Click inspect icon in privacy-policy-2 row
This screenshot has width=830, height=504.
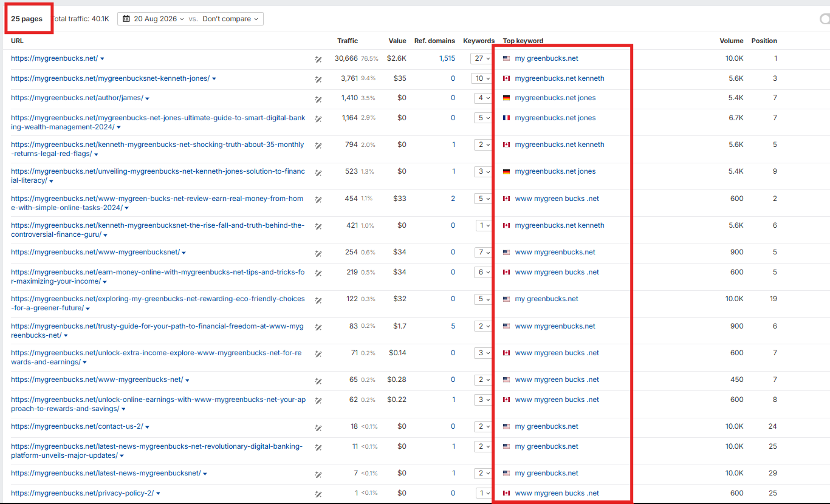318,494
